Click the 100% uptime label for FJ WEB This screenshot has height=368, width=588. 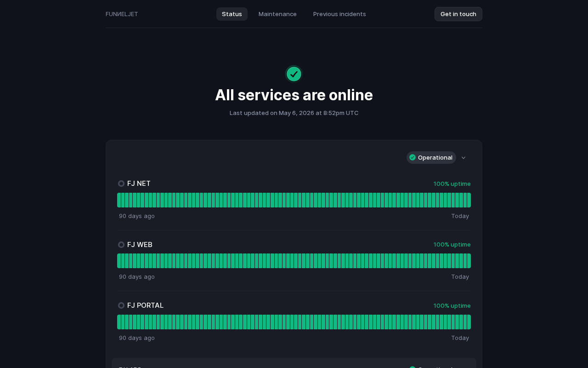point(452,244)
